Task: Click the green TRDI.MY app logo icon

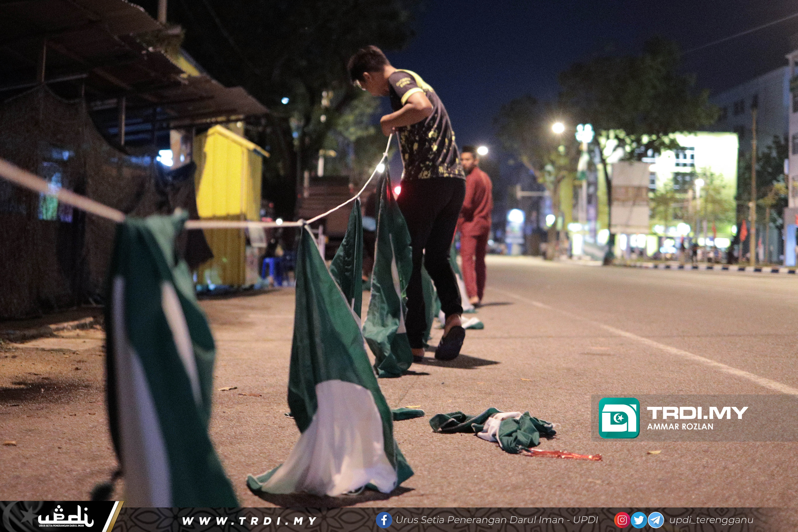Action: pyautogui.click(x=619, y=418)
